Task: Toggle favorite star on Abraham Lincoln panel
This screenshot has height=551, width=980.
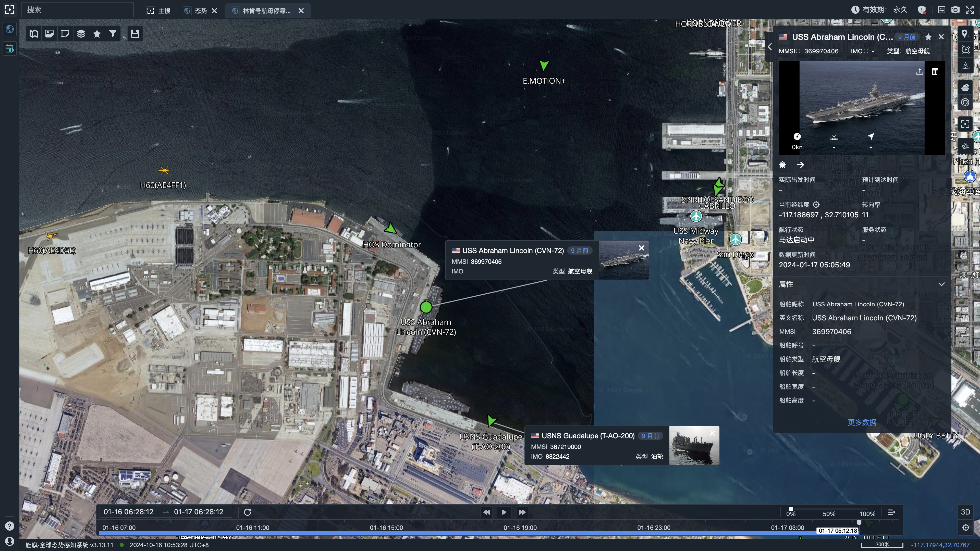Action: point(928,37)
